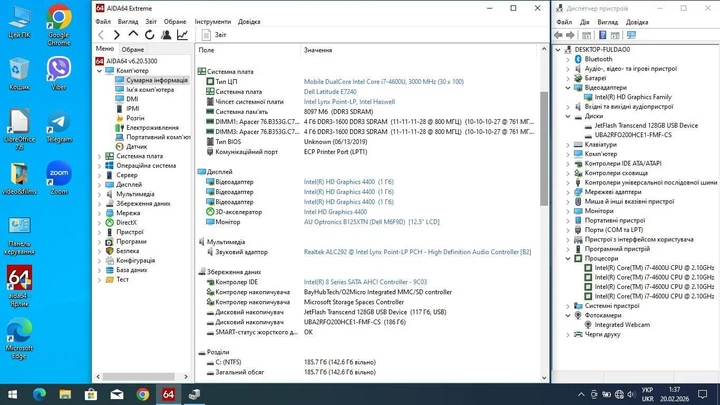Open Google Chrome desktop shortcut
720x405 pixels.
59,25
